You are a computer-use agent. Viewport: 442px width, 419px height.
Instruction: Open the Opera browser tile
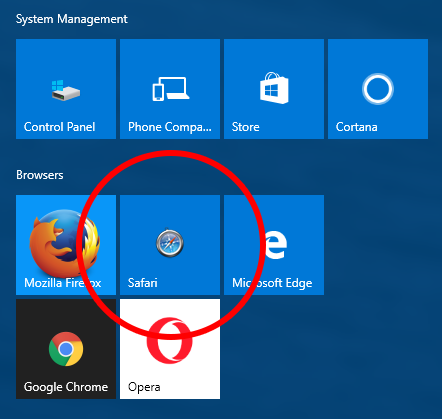point(170,349)
